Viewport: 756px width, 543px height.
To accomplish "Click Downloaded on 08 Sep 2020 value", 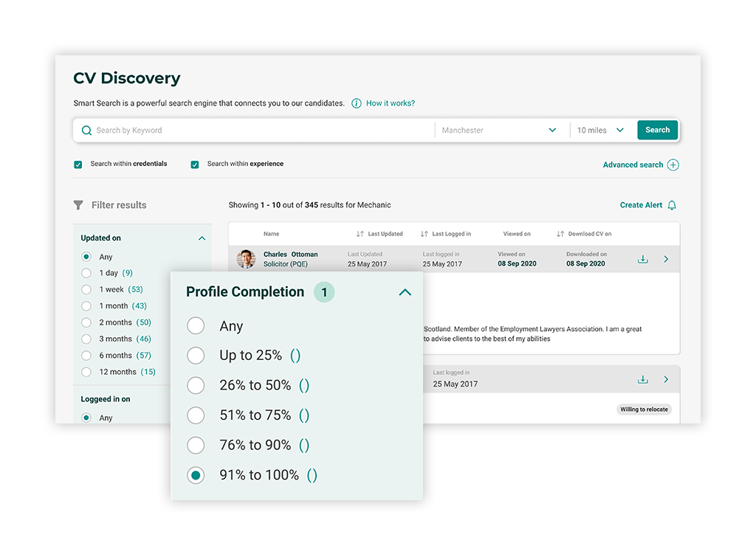I will [x=585, y=263].
